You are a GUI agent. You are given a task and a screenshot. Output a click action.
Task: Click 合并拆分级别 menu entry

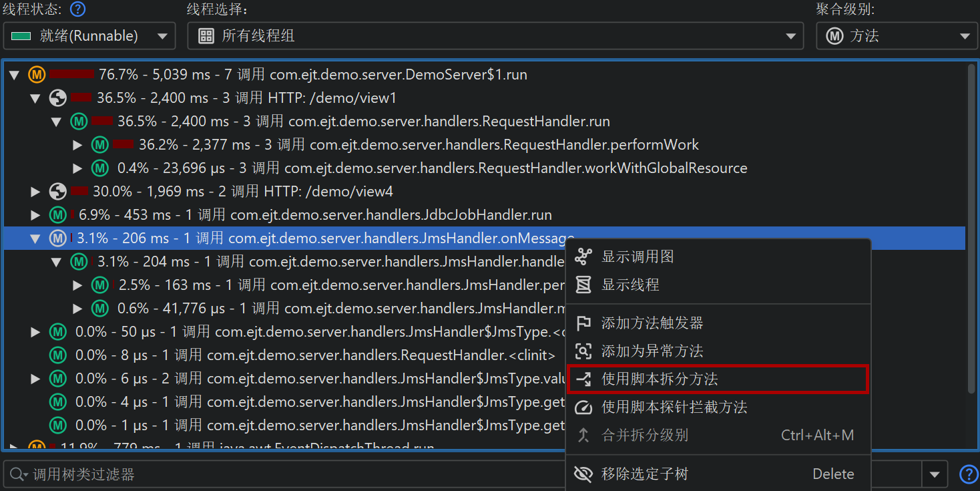[x=718, y=436]
